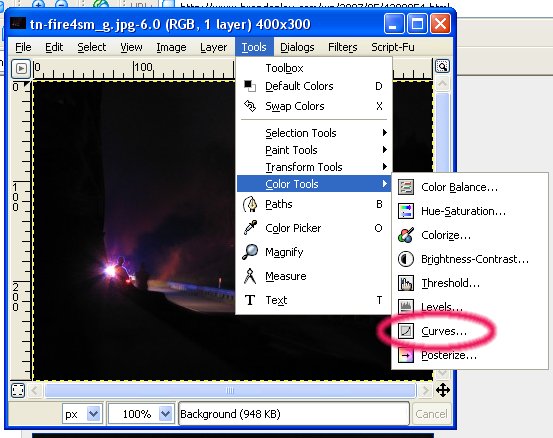The width and height of the screenshot is (553, 438).
Task: Click the Brightness-Contrast icon
Action: (x=406, y=259)
